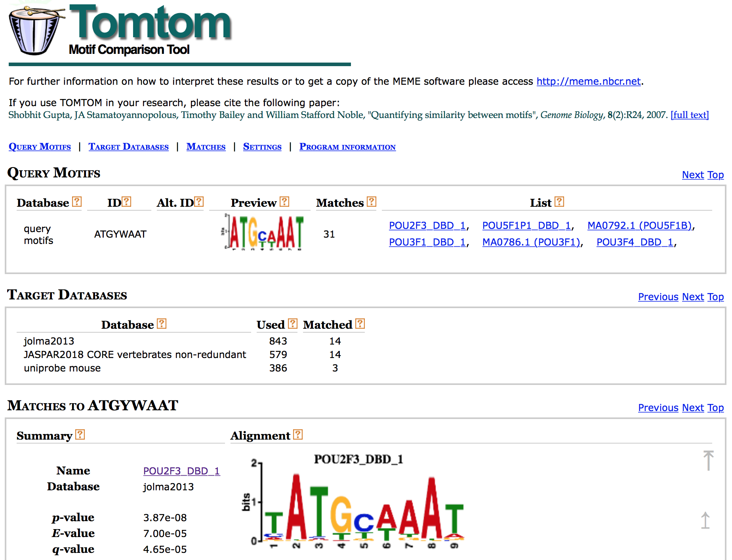Click Next link in Query Motifs header
This screenshot has width=732, height=560.
pos(693,175)
